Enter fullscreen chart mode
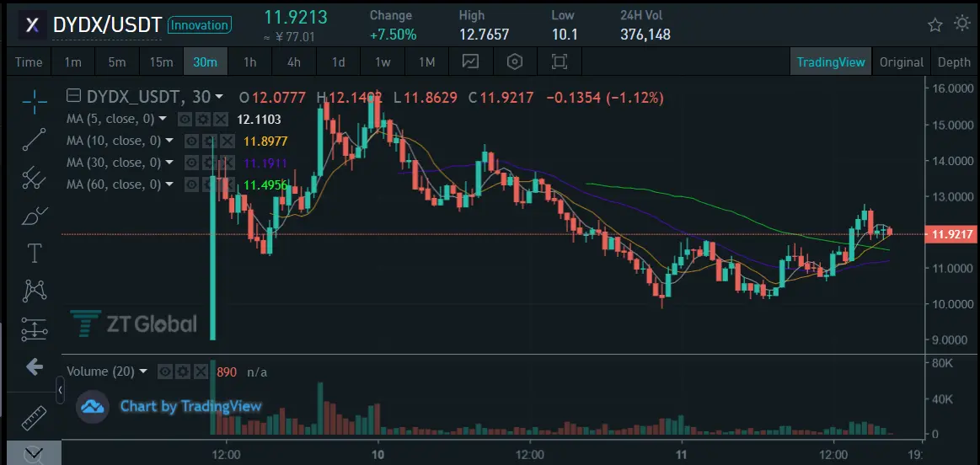The height and width of the screenshot is (465, 980). [x=560, y=61]
